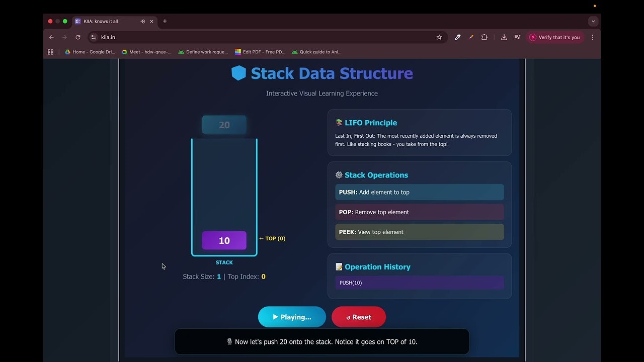This screenshot has width=644, height=362.
Task: Click PUSH(10) history entry
Action: coord(420,283)
